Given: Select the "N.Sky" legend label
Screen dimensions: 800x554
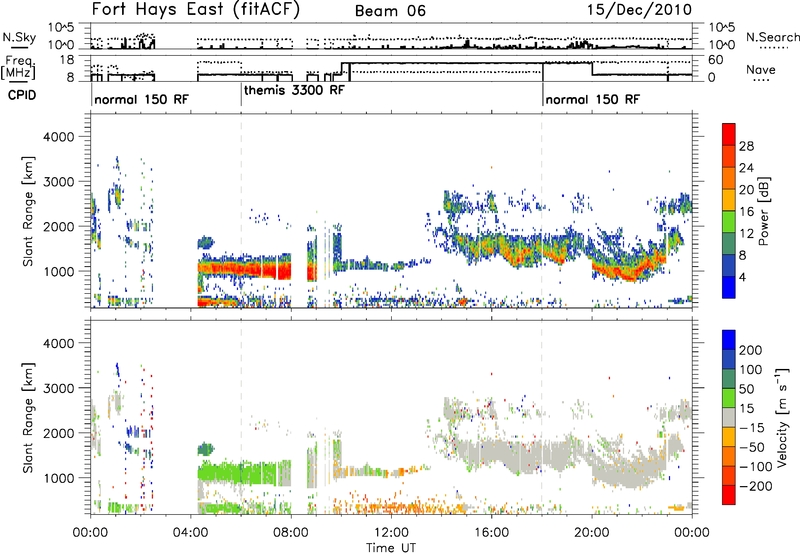Looking at the screenshot, I should click(19, 37).
